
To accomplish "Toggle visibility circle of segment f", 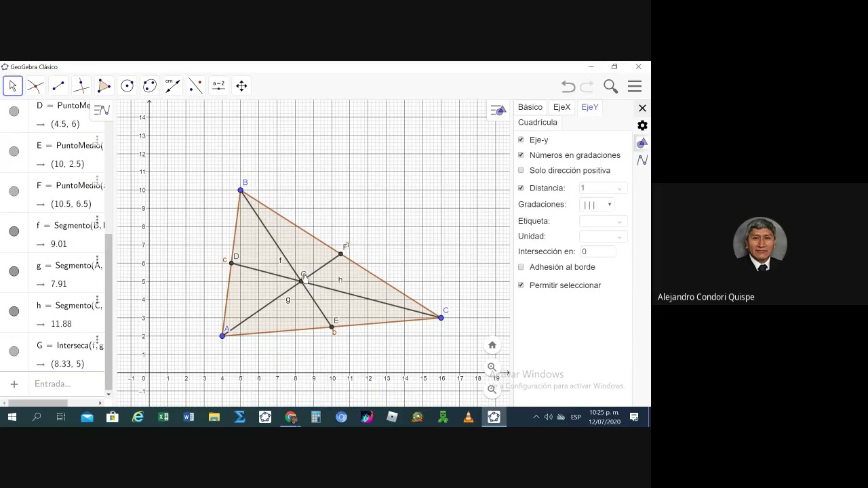I will tap(14, 231).
